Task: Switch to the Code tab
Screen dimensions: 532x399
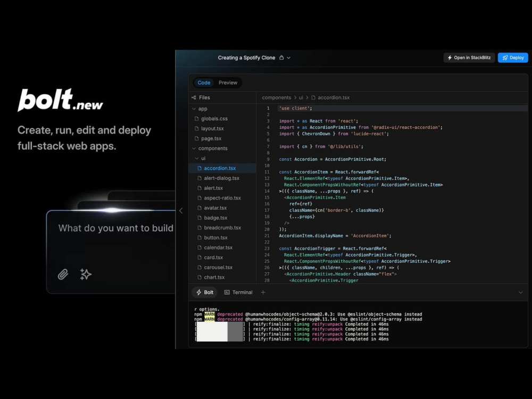Action: coord(204,82)
